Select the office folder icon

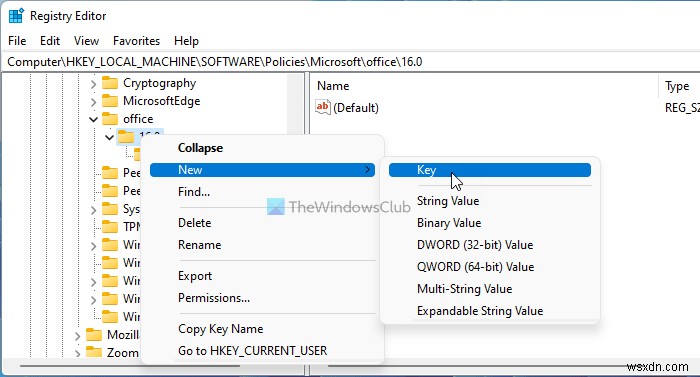pyautogui.click(x=110, y=119)
